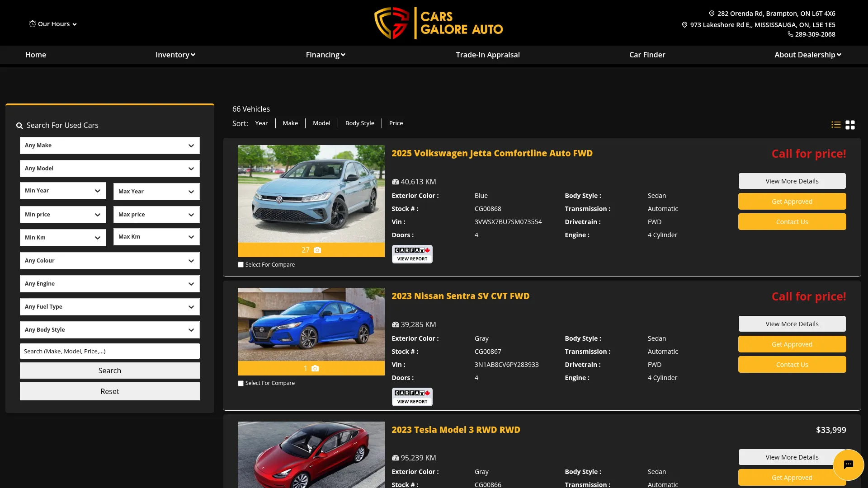Click the keyword search input field
This screenshot has height=488, width=868.
(110, 351)
